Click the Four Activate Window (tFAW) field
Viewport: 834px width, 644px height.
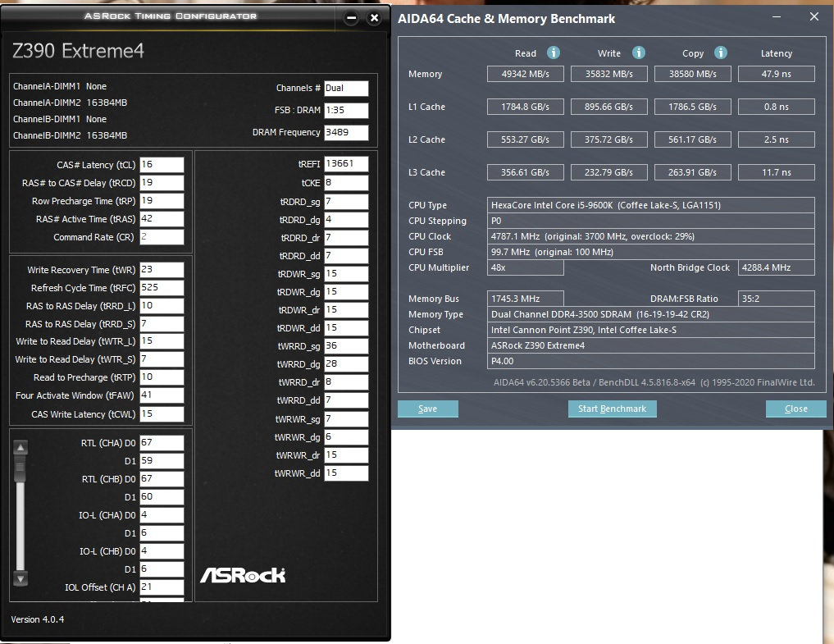pos(162,395)
